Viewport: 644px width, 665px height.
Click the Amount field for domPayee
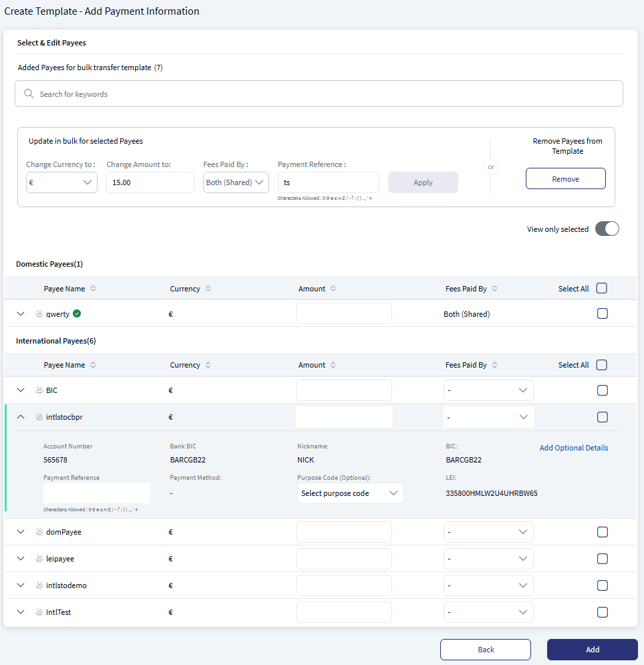point(344,532)
